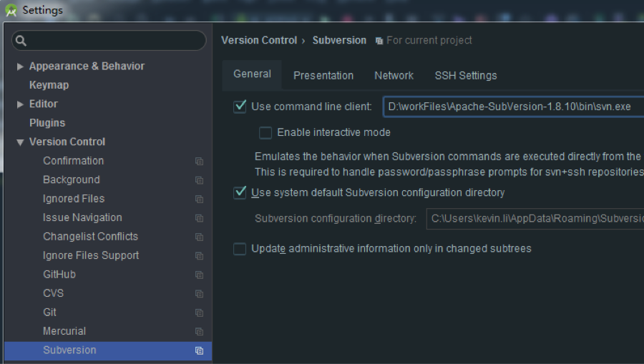Viewport: 644px width, 364px height.
Task: Open the SSH Settings tab
Action: click(x=465, y=75)
